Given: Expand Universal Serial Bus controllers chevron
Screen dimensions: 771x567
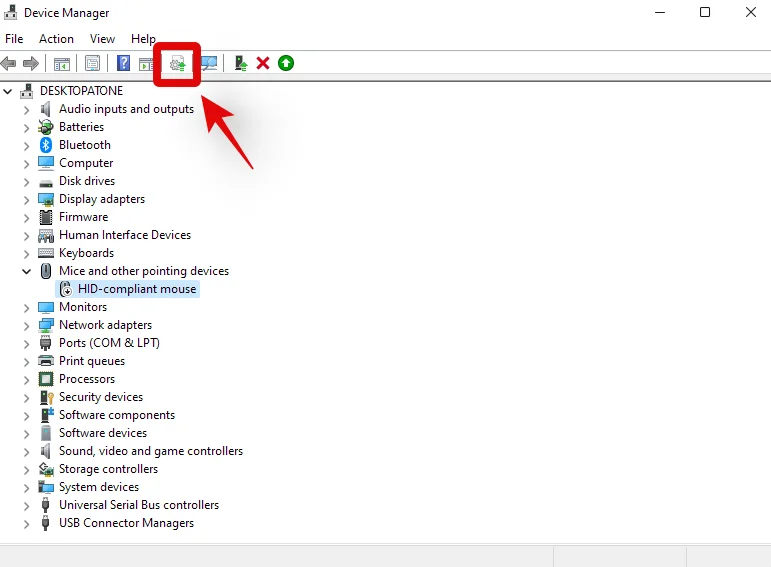Looking at the screenshot, I should [27, 506].
